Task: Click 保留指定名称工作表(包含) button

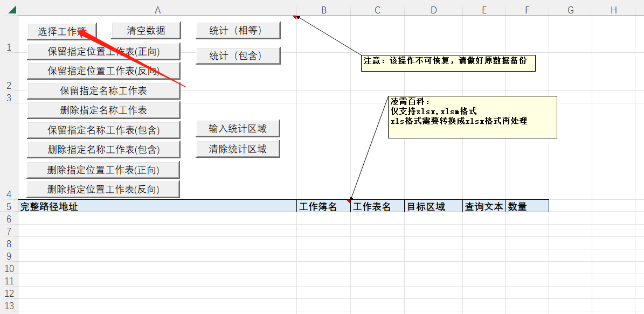Action: (x=103, y=130)
